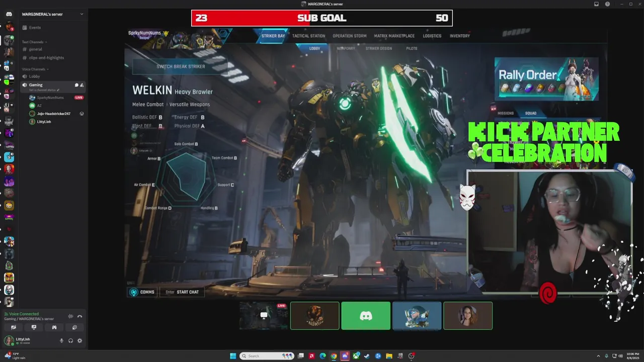Turn on camera in voice panel
Screen dimensions: 644x362
coord(14,327)
